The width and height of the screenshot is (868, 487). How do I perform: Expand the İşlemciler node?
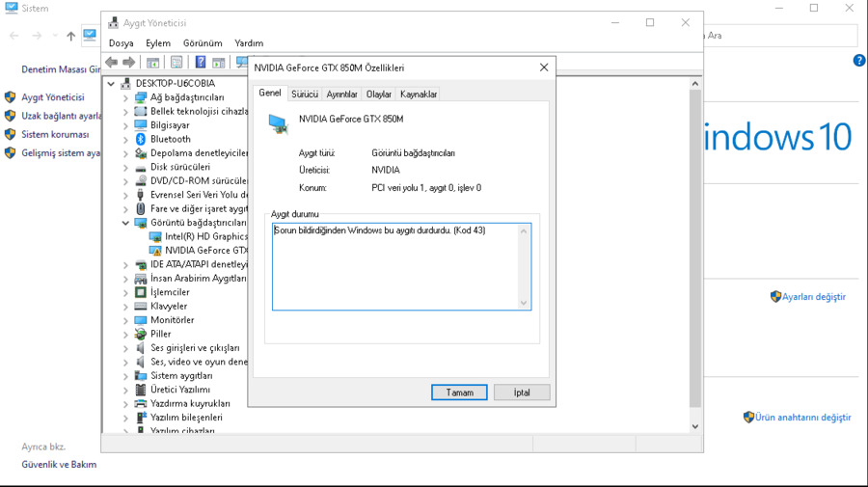point(125,292)
